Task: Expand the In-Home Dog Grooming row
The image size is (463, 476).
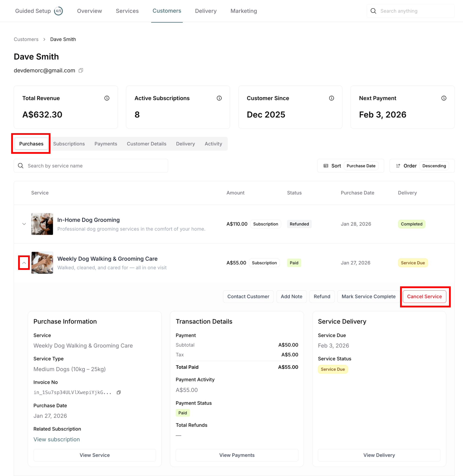Action: click(x=24, y=224)
